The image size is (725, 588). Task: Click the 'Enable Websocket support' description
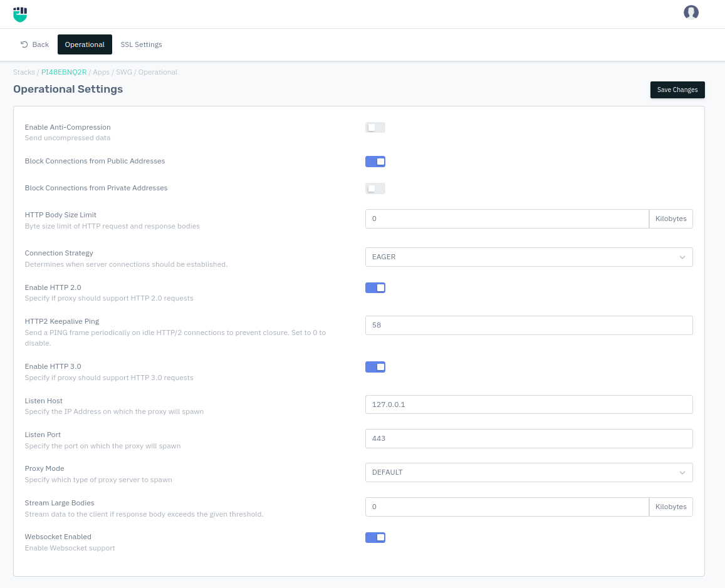point(70,548)
